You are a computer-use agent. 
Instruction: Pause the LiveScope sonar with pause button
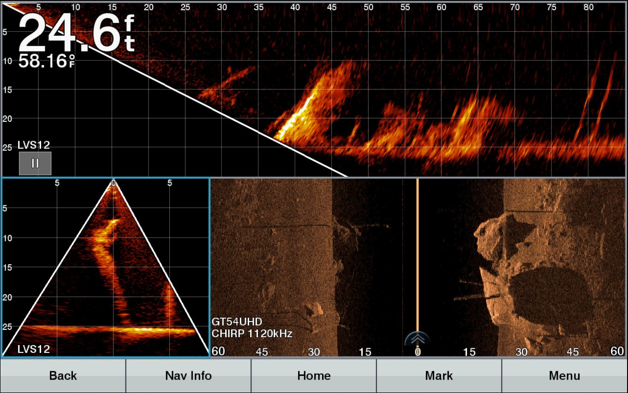pos(35,163)
